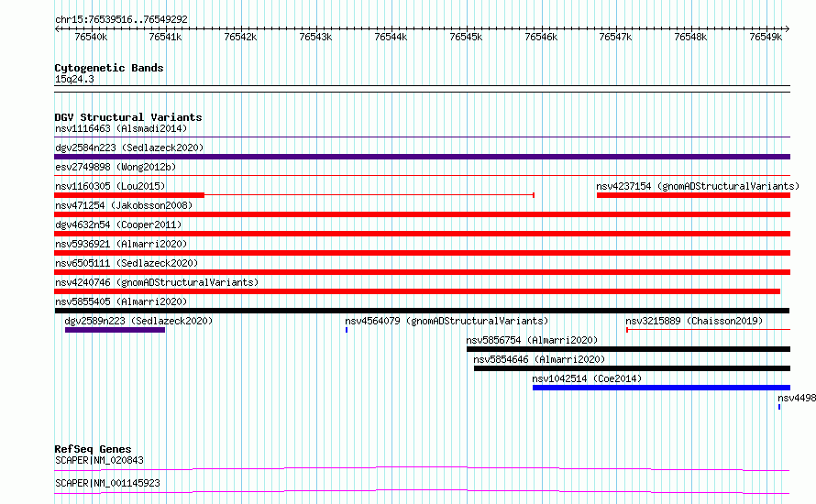Open variant nsv4240746 (gnomADStructuralVariants)
Image resolution: width=816 pixels, height=504 pixels.
(157, 282)
